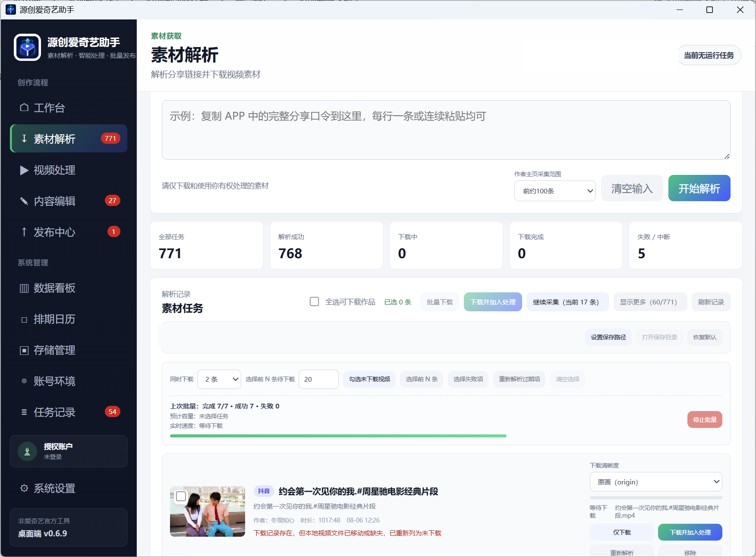Click the pencil icon beside 内容编辑

pyautogui.click(x=24, y=201)
